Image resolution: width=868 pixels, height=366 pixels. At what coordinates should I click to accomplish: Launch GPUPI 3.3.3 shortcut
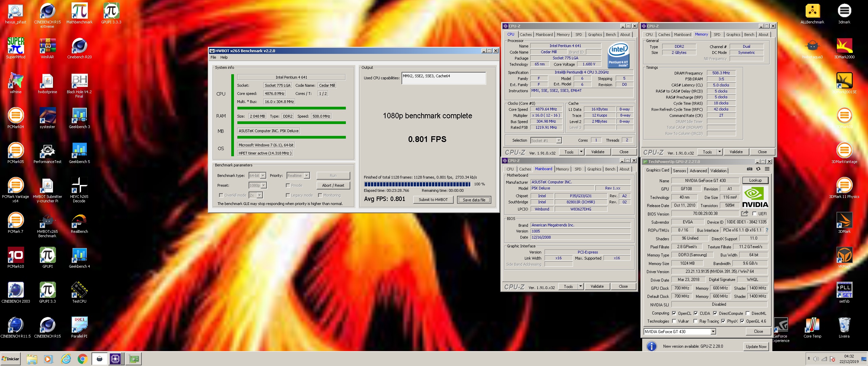(111, 14)
